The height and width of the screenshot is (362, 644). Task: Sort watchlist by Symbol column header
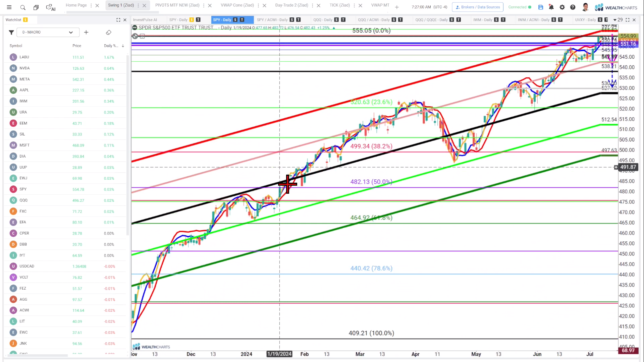[16, 46]
